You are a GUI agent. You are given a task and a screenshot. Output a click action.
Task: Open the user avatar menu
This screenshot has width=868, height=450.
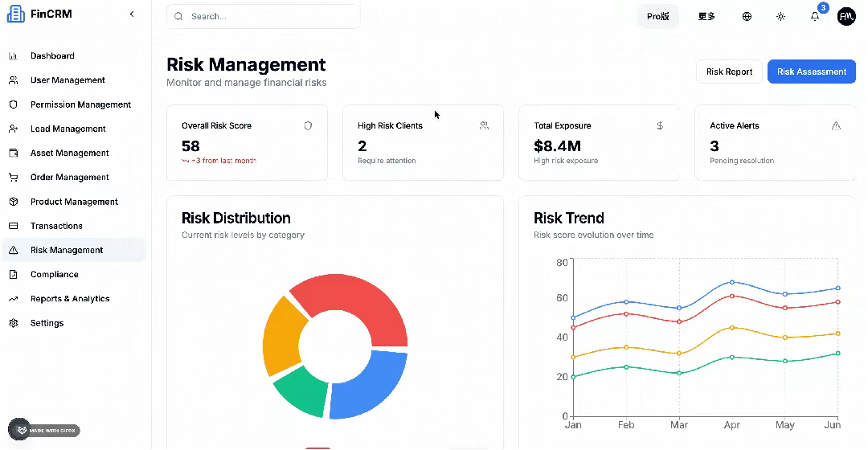pos(846,17)
